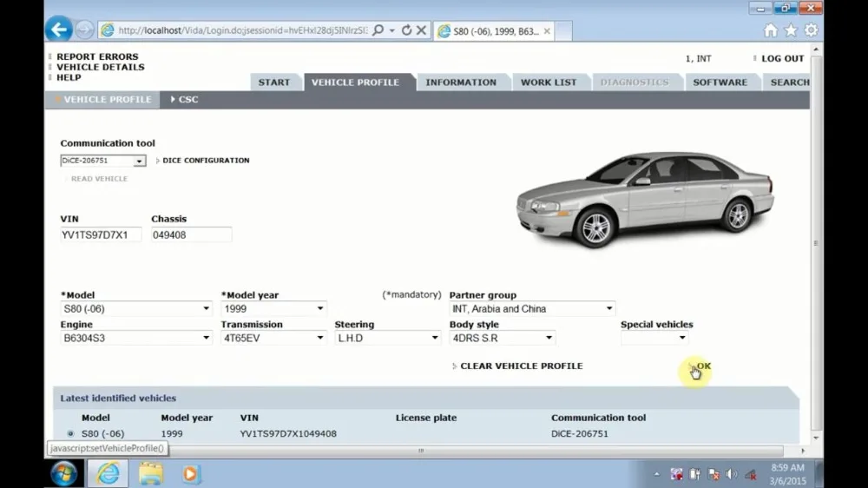Switch to the START tab
The width and height of the screenshot is (868, 488).
tap(274, 82)
